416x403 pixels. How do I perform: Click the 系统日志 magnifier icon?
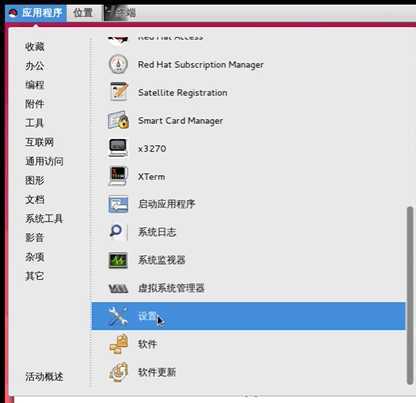click(117, 232)
